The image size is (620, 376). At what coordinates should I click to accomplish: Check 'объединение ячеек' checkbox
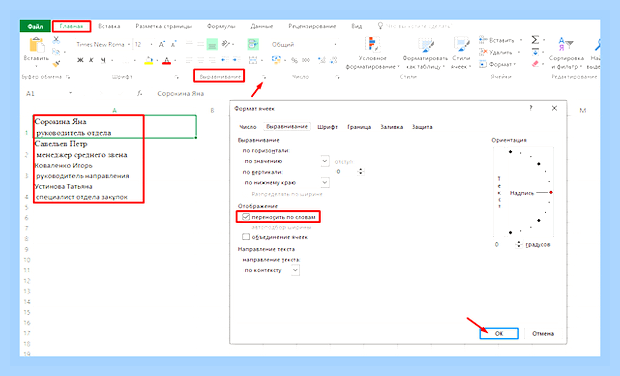[x=246, y=237]
